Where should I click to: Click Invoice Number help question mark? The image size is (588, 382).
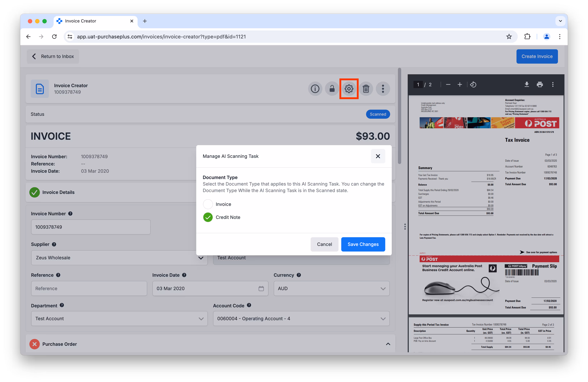[70, 214]
